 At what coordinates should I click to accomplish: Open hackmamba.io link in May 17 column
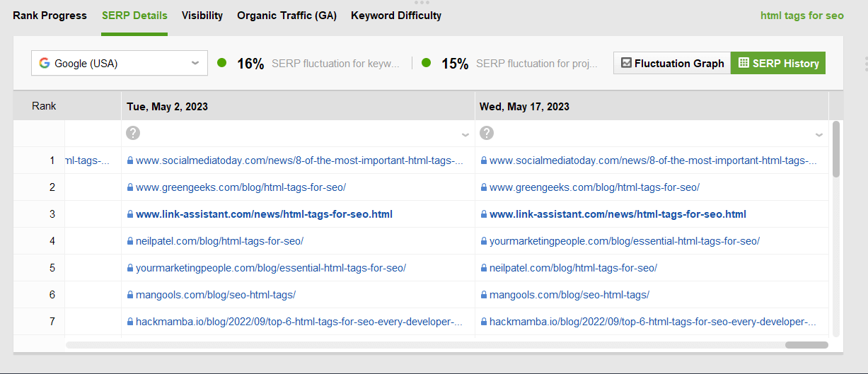coord(653,322)
